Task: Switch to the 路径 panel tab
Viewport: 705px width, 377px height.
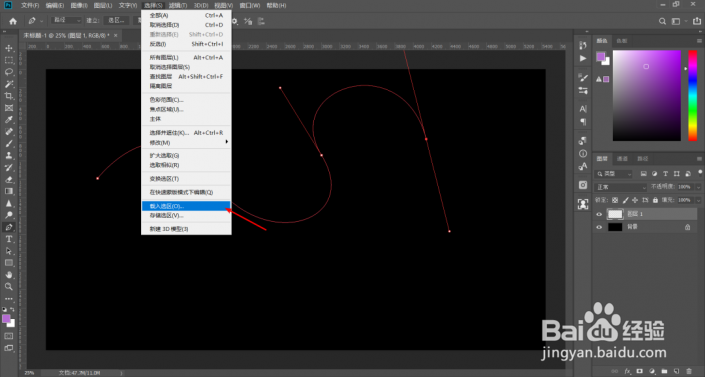Action: (643, 159)
